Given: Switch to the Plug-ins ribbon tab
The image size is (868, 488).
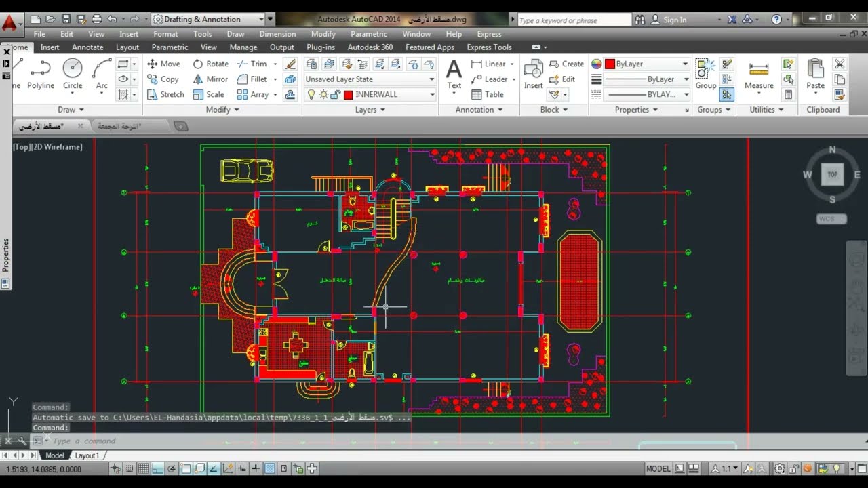Looking at the screenshot, I should coord(321,47).
